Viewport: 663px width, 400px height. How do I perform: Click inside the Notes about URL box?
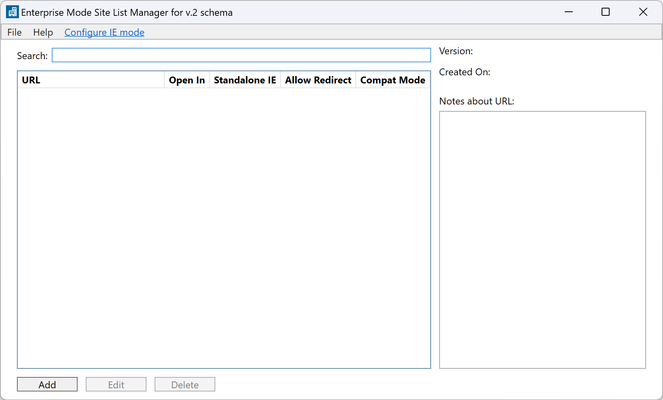pos(542,240)
